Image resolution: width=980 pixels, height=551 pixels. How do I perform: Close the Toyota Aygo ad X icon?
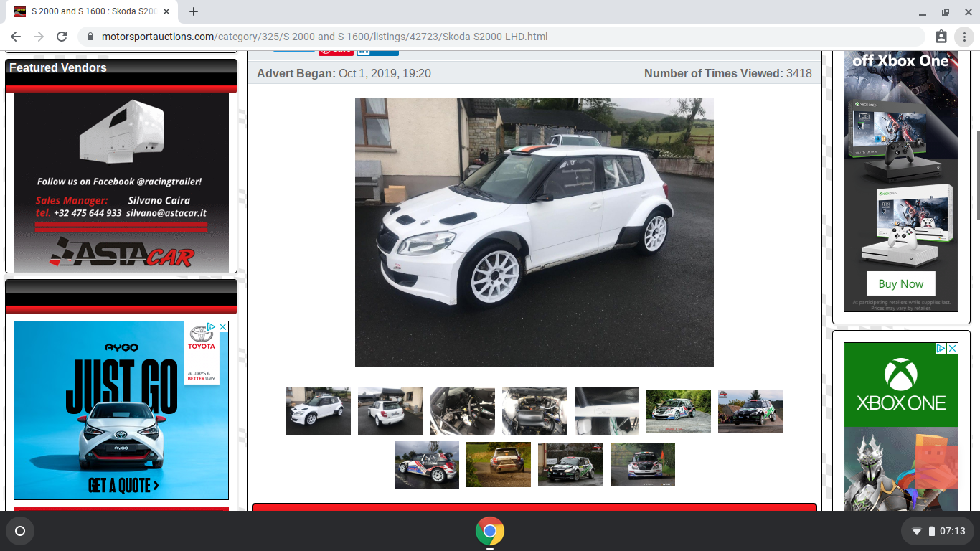(222, 326)
